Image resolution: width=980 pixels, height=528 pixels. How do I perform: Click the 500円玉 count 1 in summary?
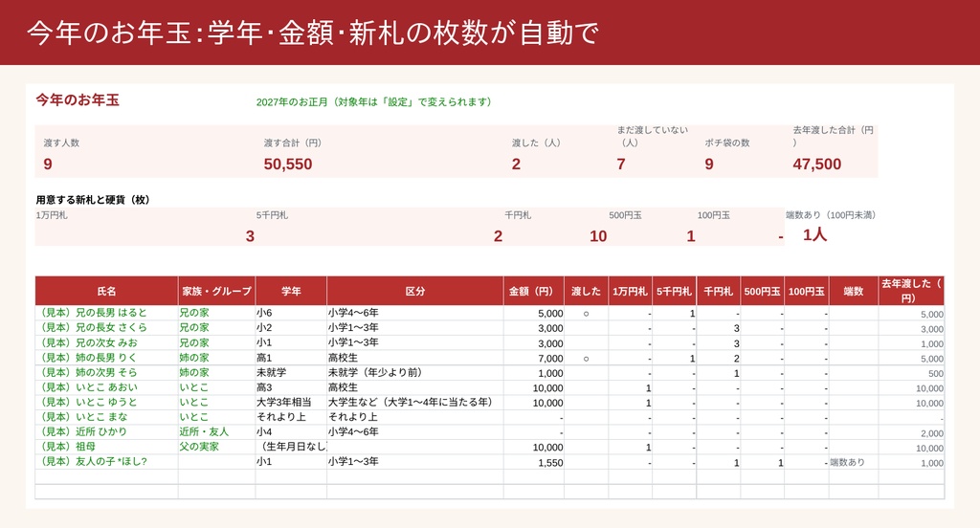pyautogui.click(x=691, y=236)
